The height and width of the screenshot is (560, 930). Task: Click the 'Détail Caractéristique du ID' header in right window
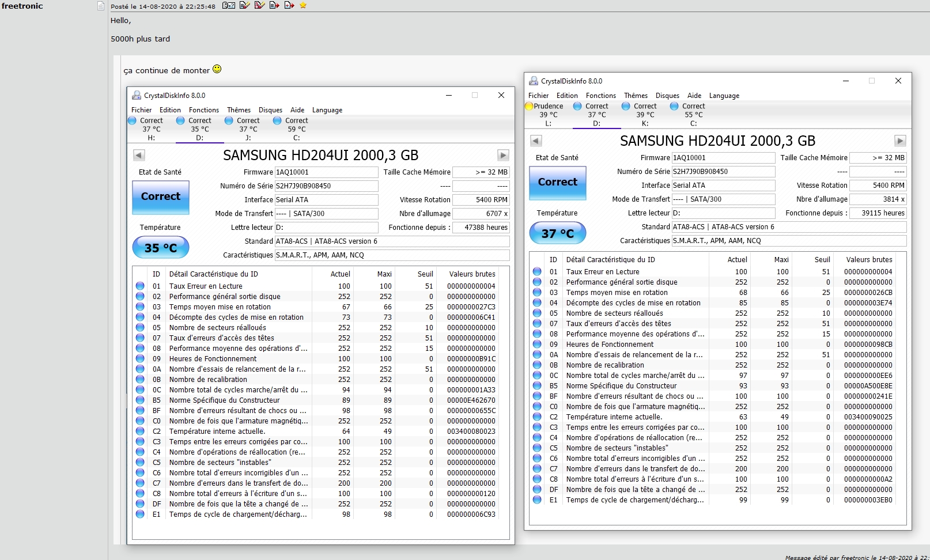(610, 260)
